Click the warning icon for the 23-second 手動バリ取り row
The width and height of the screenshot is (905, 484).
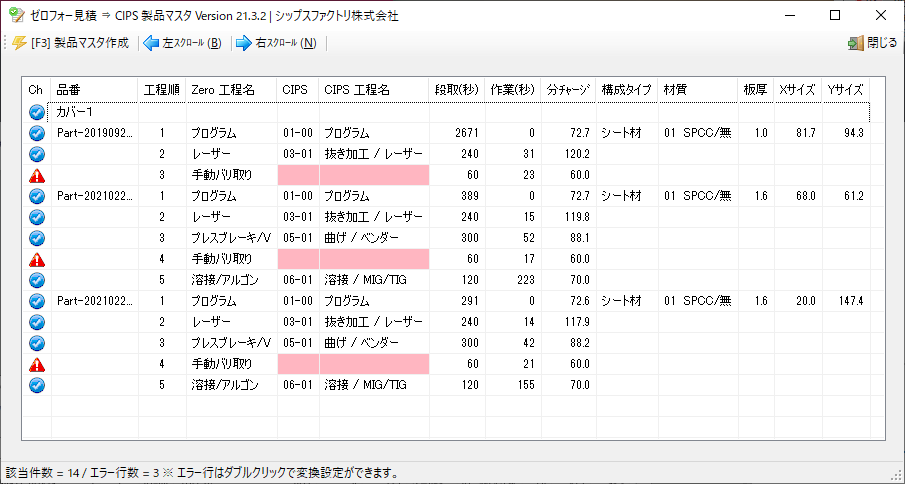(x=36, y=175)
